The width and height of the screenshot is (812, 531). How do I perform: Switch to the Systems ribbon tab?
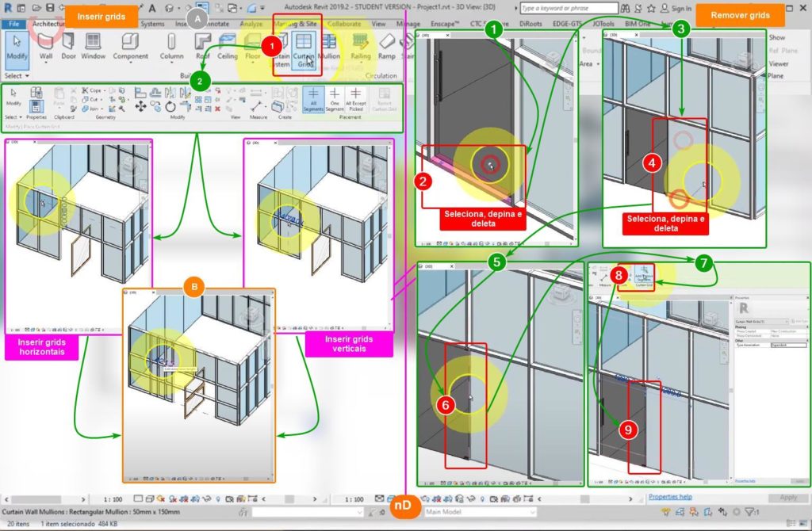point(152,24)
